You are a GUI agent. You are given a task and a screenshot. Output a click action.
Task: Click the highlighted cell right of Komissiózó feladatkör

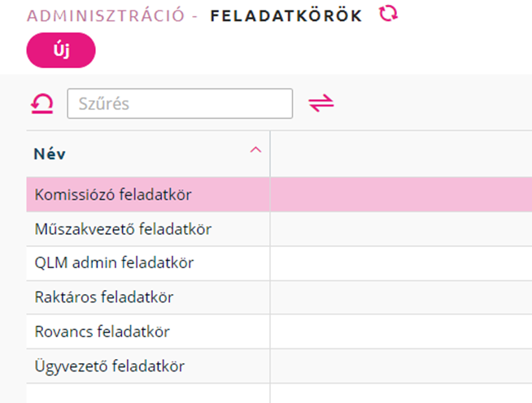tap(401, 194)
